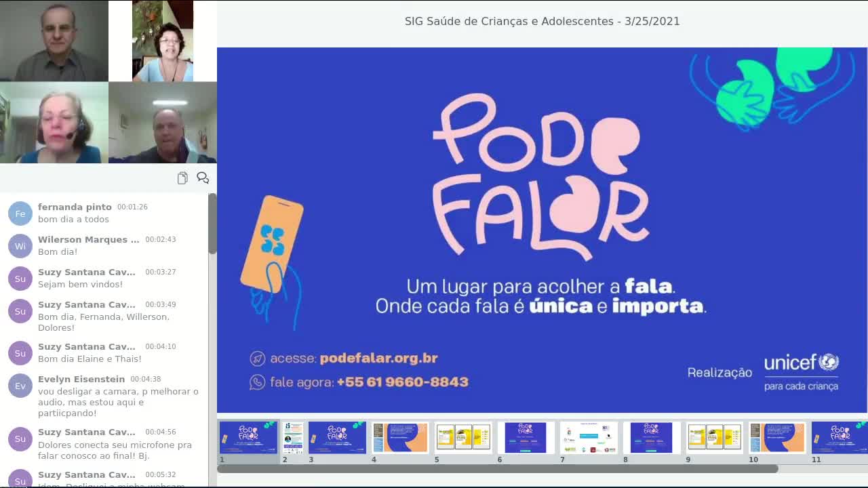Screen dimensions: 868x488
Task: Open slide thumbnail 8
Action: (x=652, y=438)
